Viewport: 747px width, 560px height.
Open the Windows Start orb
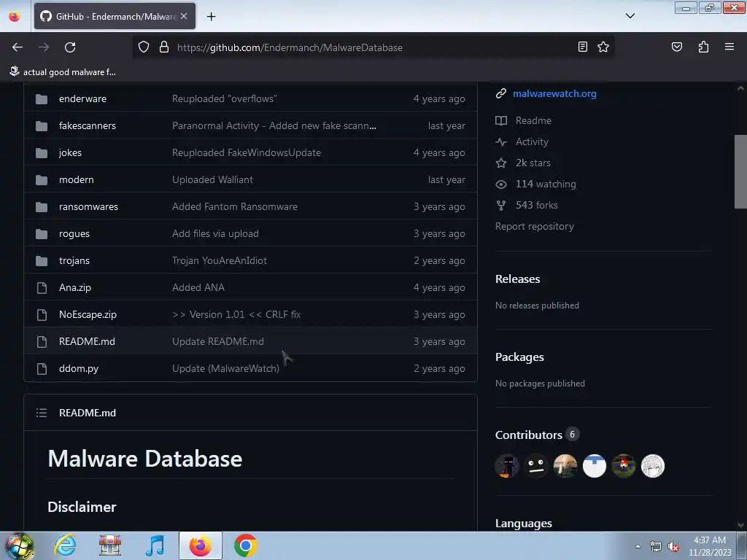point(20,545)
